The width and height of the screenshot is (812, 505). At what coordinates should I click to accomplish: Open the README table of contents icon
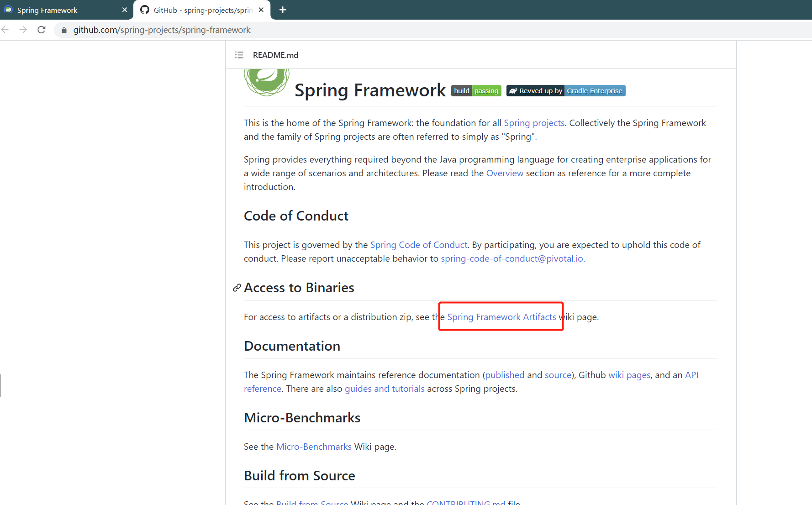(x=239, y=55)
